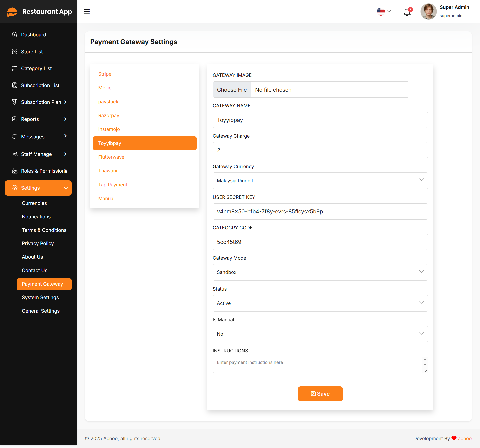Click the hamburger menu toggle icon
This screenshot has width=480, height=448.
[87, 12]
